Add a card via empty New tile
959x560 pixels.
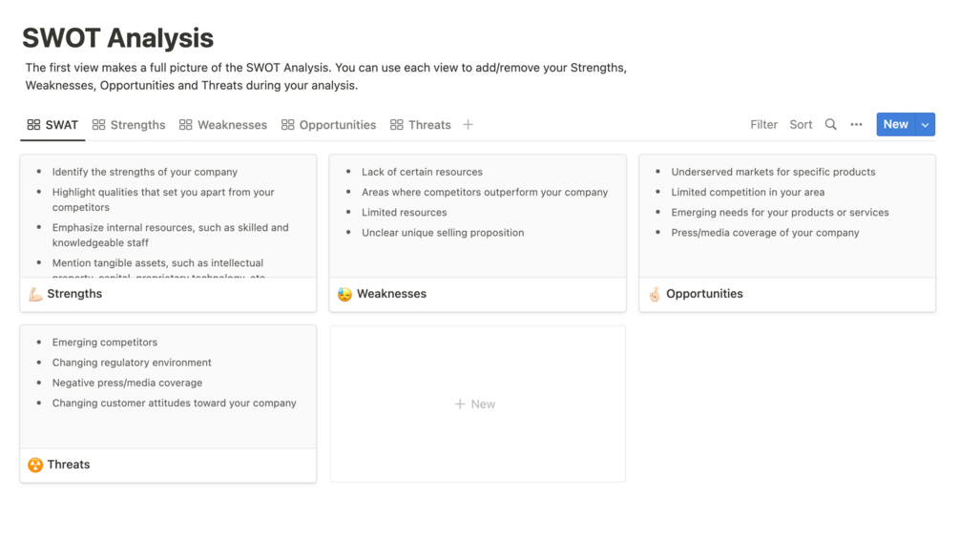(477, 404)
